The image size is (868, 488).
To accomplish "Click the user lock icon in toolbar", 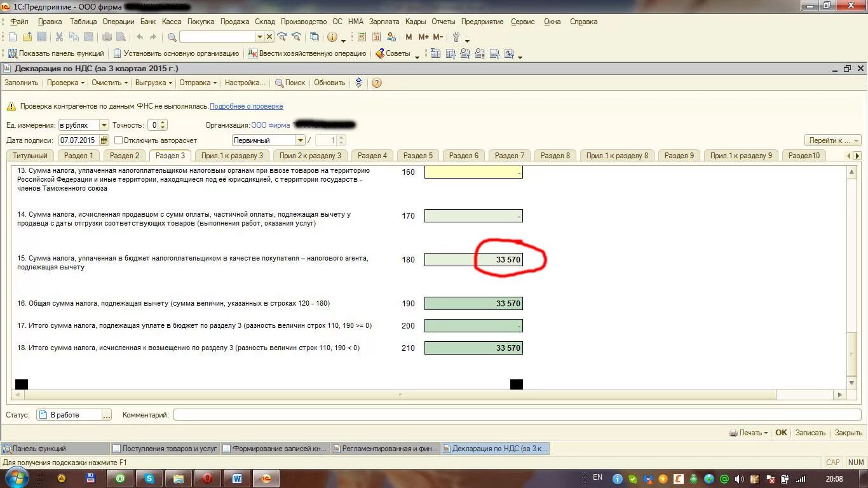I will 391,37.
